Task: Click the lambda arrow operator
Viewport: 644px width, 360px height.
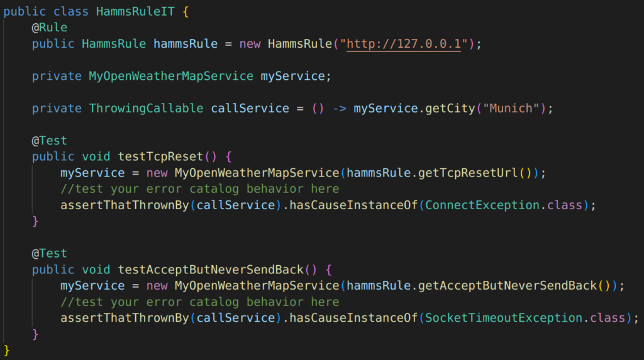Action: click(x=339, y=108)
